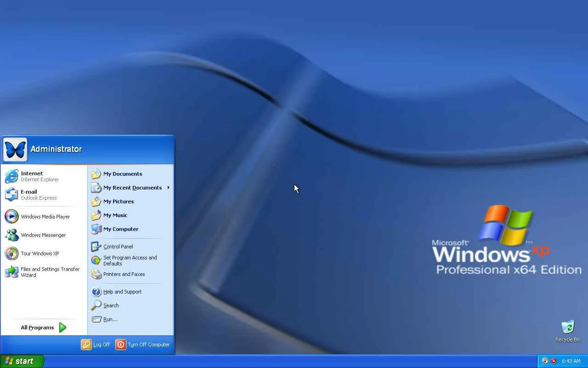Open the My Pictures folder icon

(x=96, y=201)
